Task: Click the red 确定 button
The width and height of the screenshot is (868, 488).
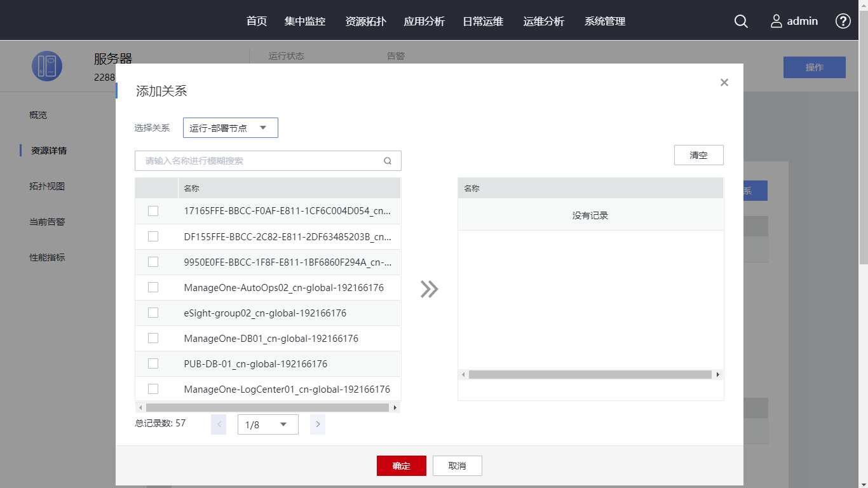Action: (x=401, y=466)
